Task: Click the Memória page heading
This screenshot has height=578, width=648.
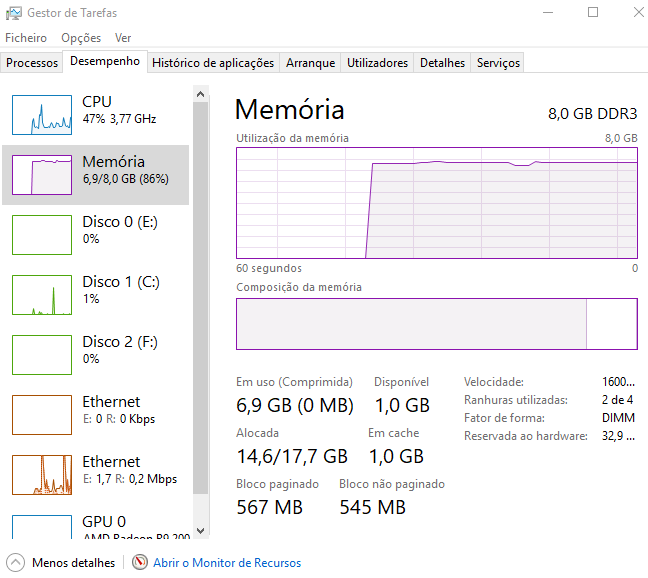Action: [290, 110]
